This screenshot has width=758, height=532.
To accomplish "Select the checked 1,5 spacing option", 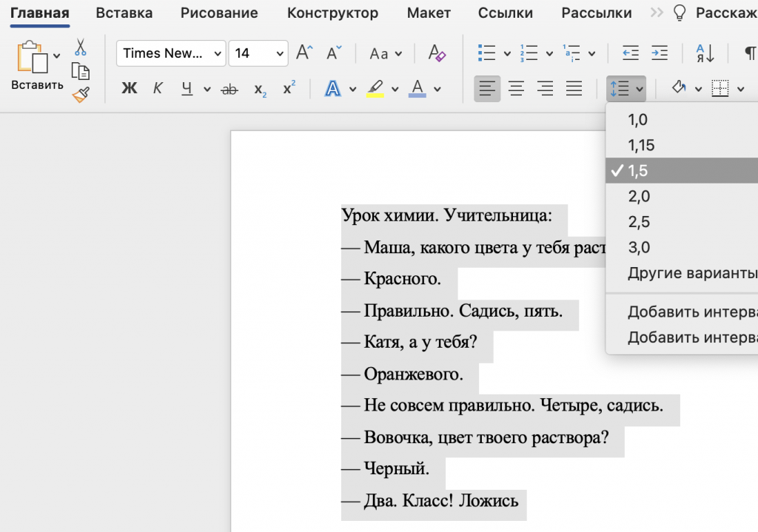I will click(x=682, y=171).
